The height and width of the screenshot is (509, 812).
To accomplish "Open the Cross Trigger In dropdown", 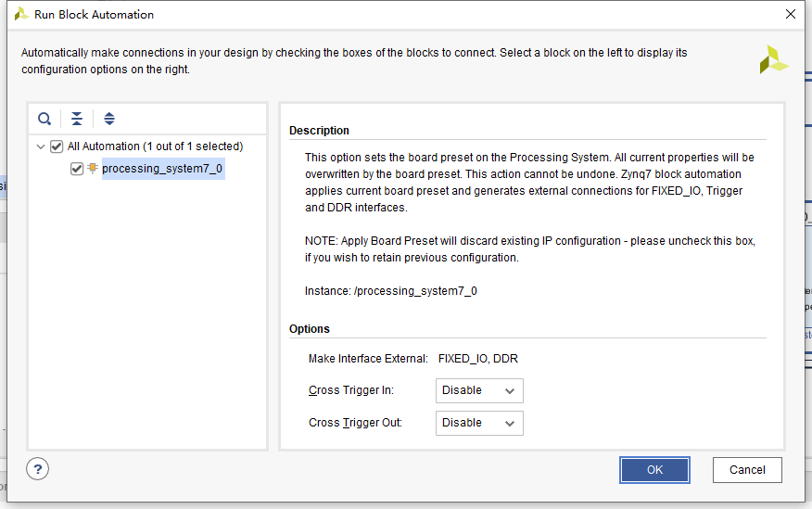I will (479, 390).
